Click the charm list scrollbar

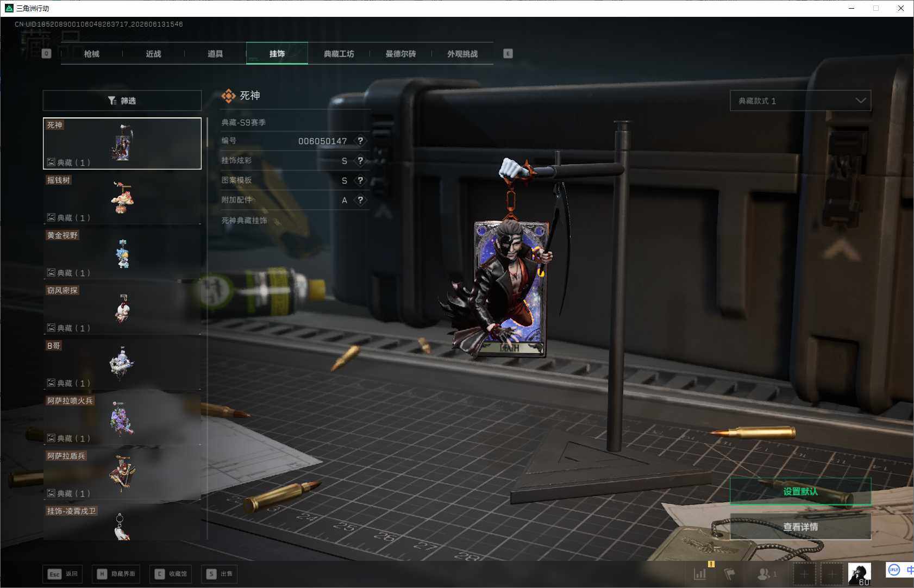(x=207, y=132)
